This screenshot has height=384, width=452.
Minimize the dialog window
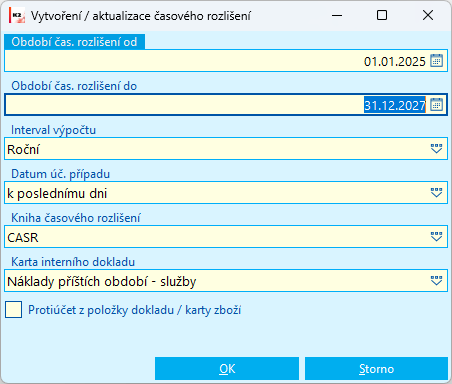pos(337,15)
